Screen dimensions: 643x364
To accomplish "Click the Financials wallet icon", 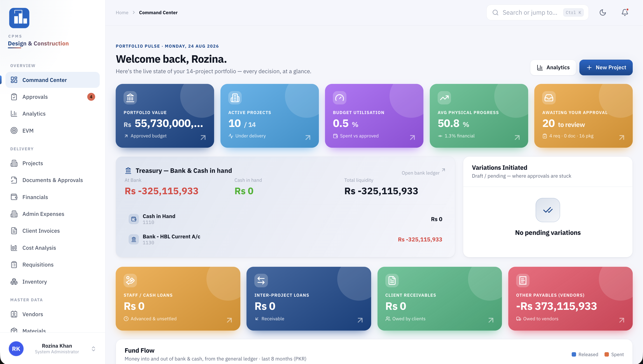I will pyautogui.click(x=14, y=197).
